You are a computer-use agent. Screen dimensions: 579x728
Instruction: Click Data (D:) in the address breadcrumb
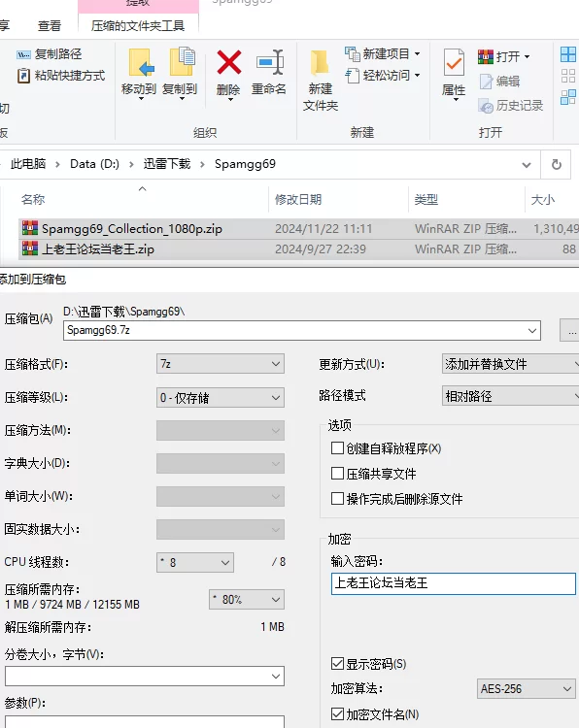[94, 164]
